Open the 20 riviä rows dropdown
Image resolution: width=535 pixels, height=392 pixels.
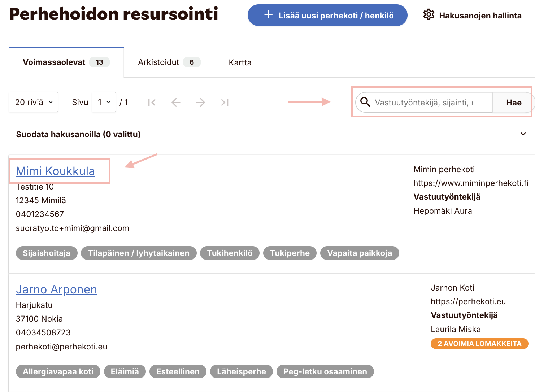pos(33,102)
